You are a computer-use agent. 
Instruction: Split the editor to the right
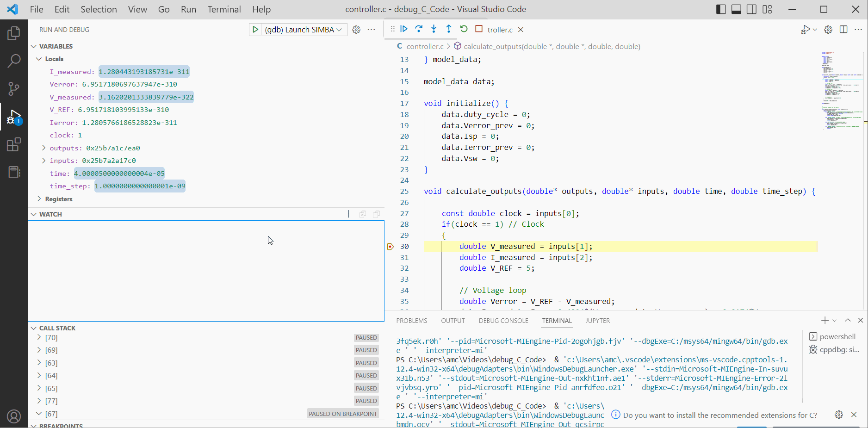click(843, 30)
